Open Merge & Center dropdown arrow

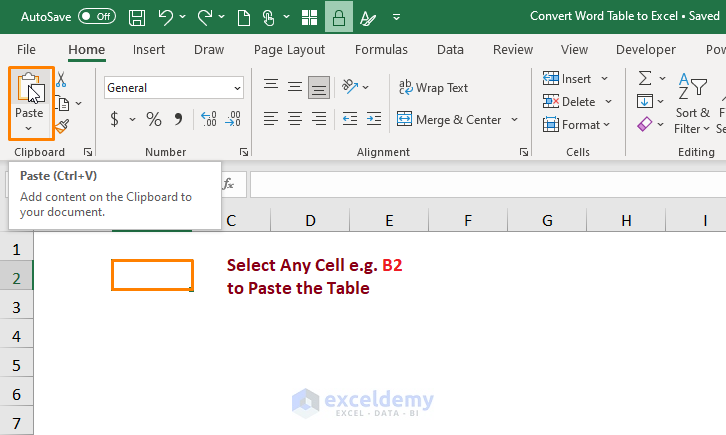tap(514, 119)
